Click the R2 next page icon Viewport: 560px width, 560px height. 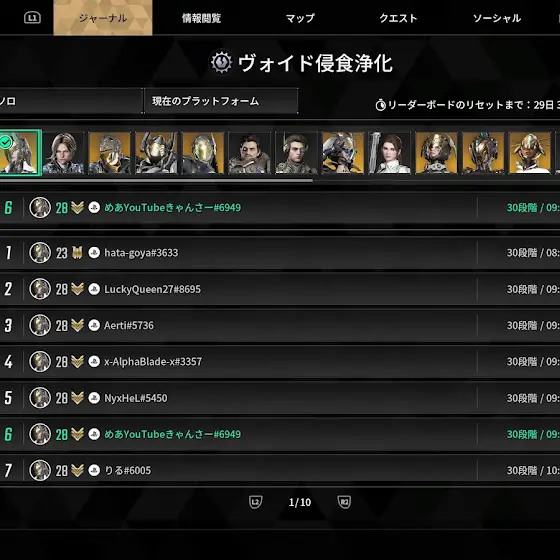(x=344, y=502)
